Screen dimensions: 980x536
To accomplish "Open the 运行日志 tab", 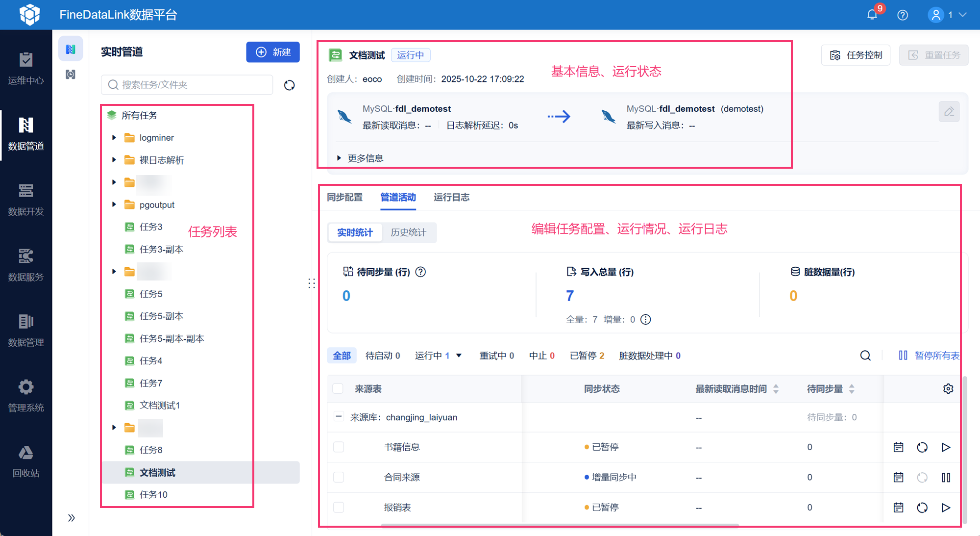I will click(452, 197).
